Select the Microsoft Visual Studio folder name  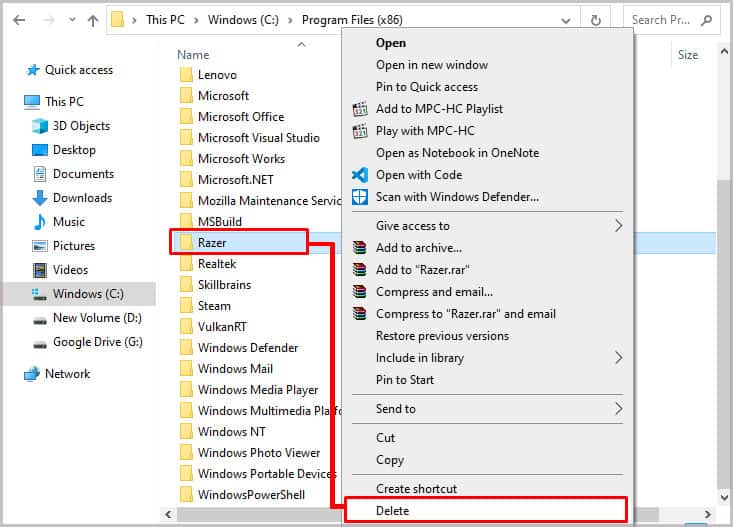click(259, 138)
